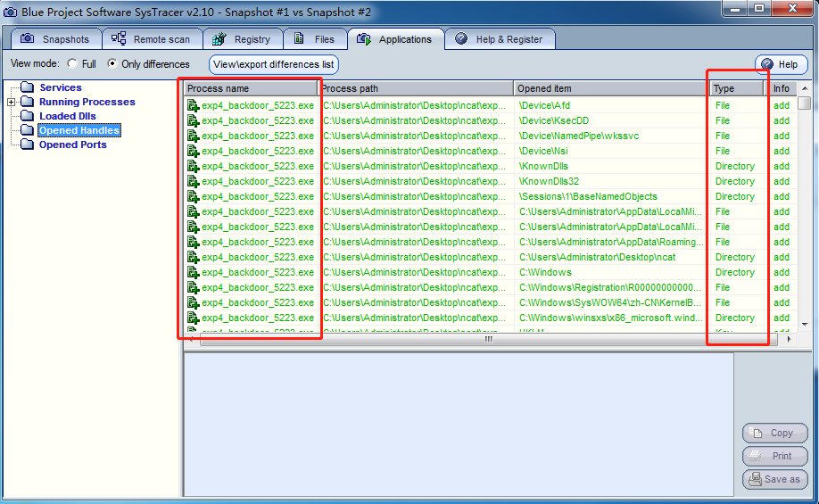The height and width of the screenshot is (504, 819).
Task: Open the Snapshots tab
Action: [x=56, y=38]
